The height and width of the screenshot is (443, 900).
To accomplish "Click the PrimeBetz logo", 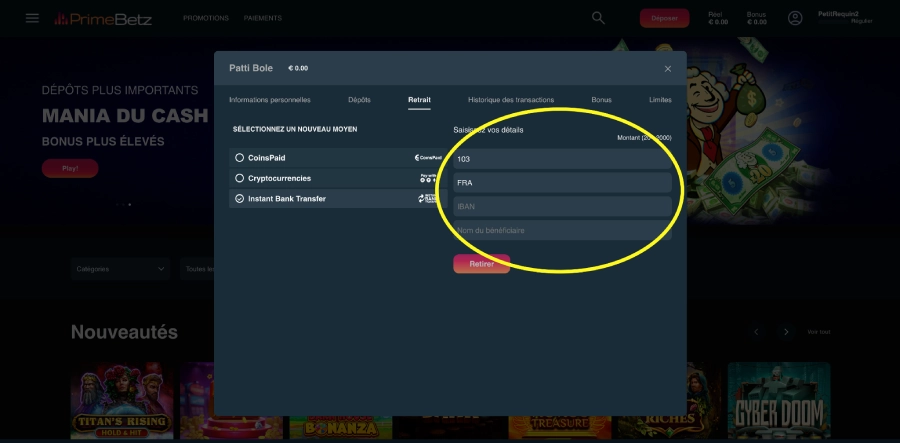I will click(x=103, y=18).
